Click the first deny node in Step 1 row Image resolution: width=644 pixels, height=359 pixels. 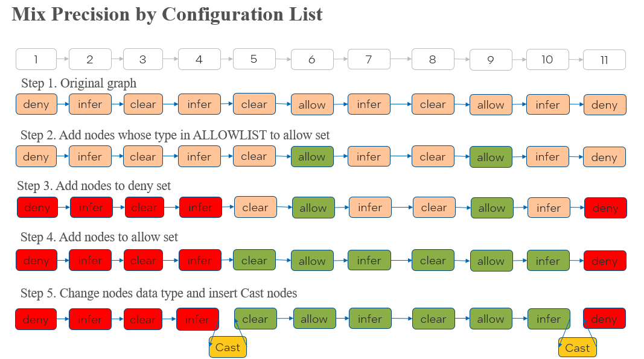(x=36, y=104)
